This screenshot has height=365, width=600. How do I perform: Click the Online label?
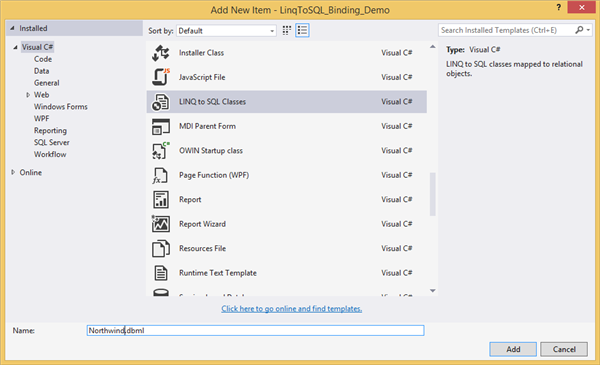point(31,173)
